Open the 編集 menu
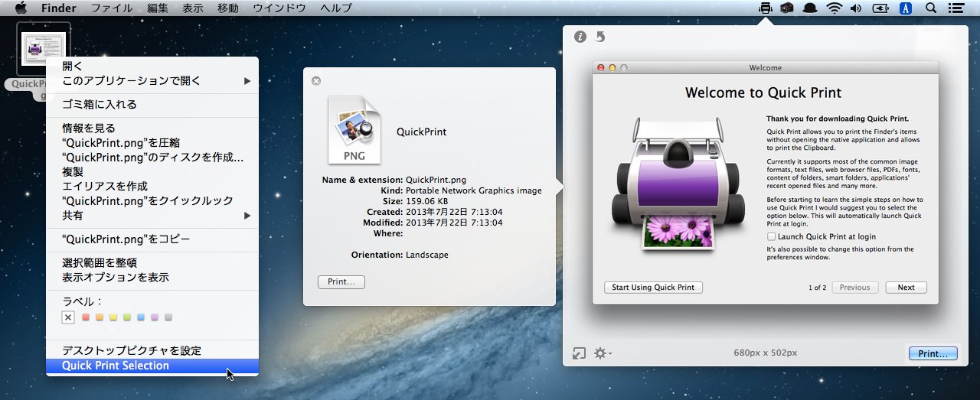 point(158,8)
